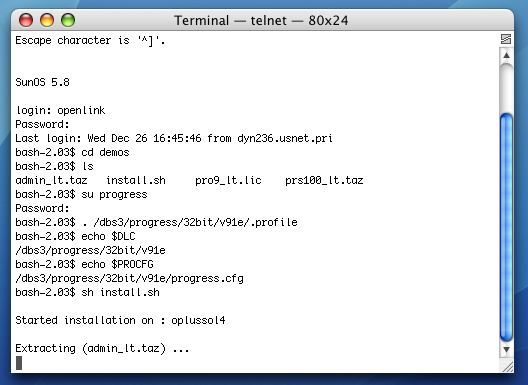Click the block cursor on last line
The height and width of the screenshot is (385, 528).
tap(19, 363)
